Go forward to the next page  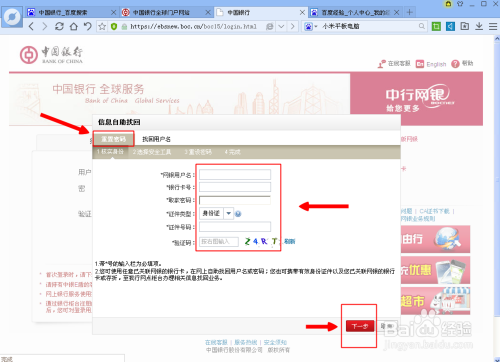(x=45, y=26)
